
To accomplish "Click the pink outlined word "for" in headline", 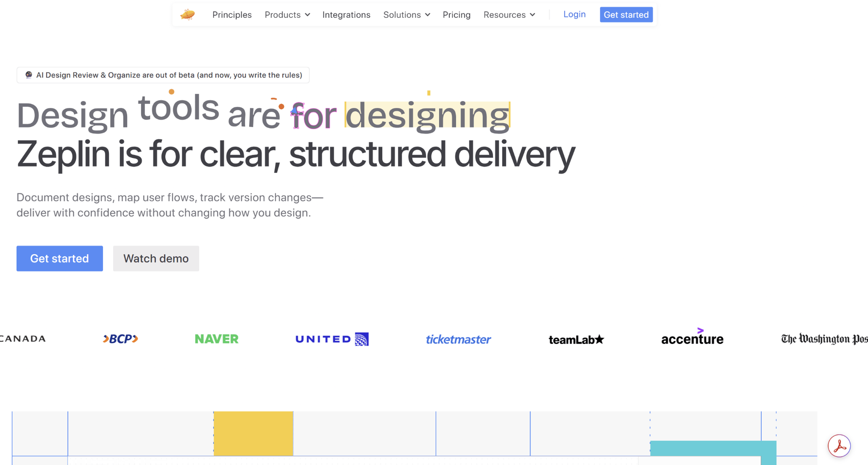I will 313,115.
